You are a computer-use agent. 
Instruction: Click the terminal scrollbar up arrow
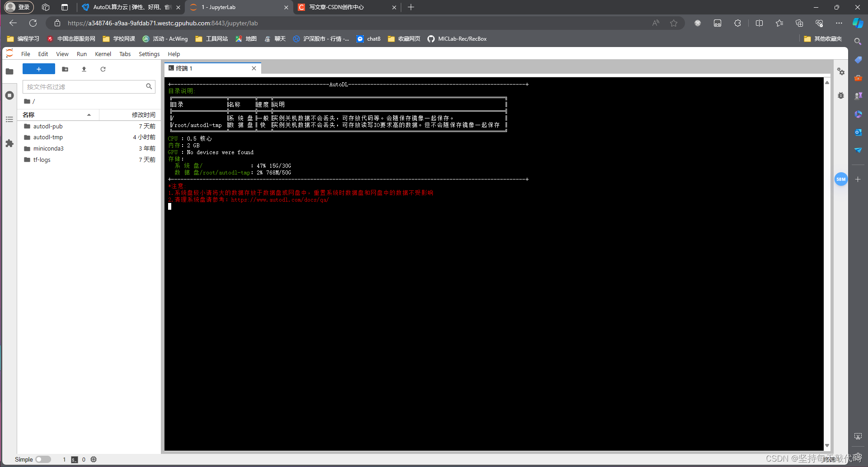(x=827, y=82)
